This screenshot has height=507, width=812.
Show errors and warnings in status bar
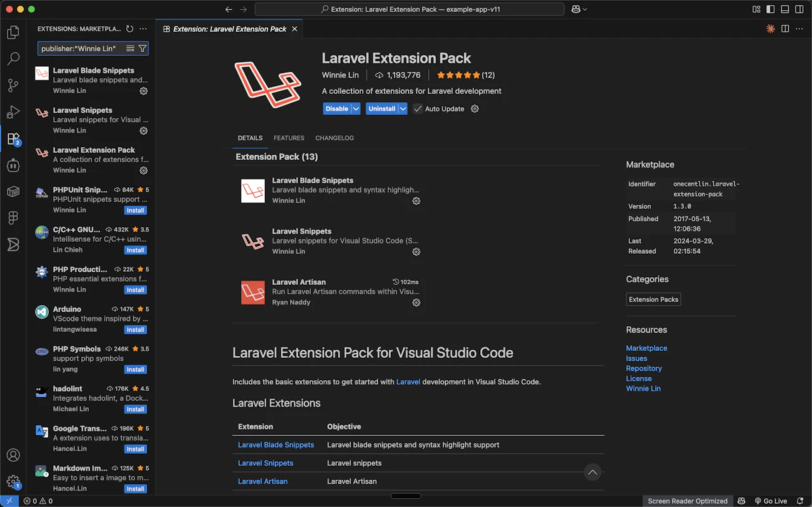(38, 501)
